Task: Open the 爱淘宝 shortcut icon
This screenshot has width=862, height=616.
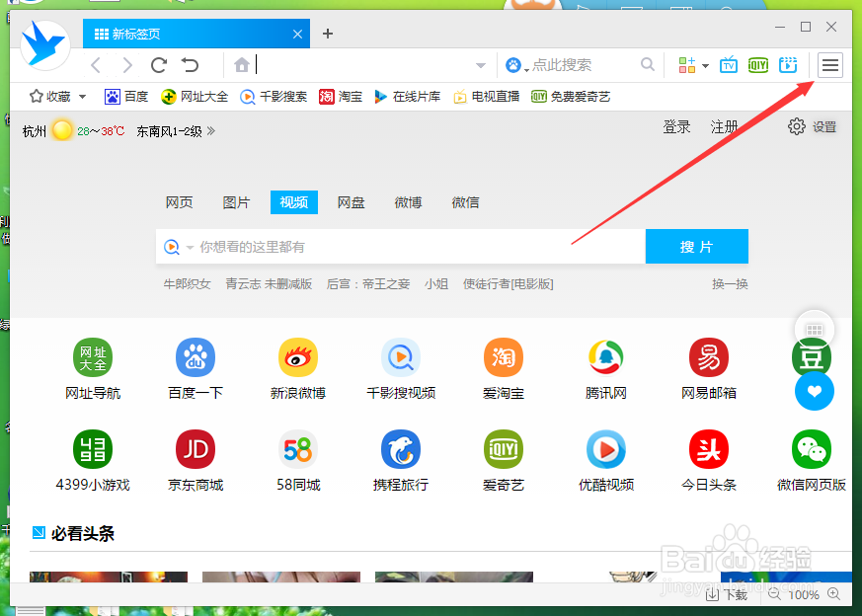Action: point(503,357)
